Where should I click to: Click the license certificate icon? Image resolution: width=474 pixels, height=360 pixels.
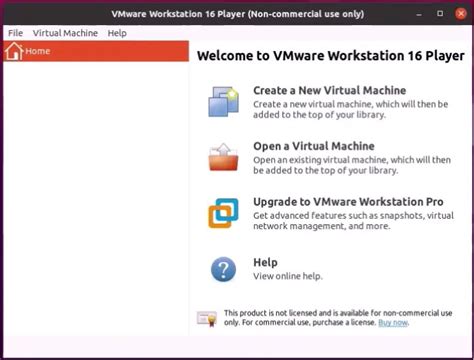click(x=207, y=319)
